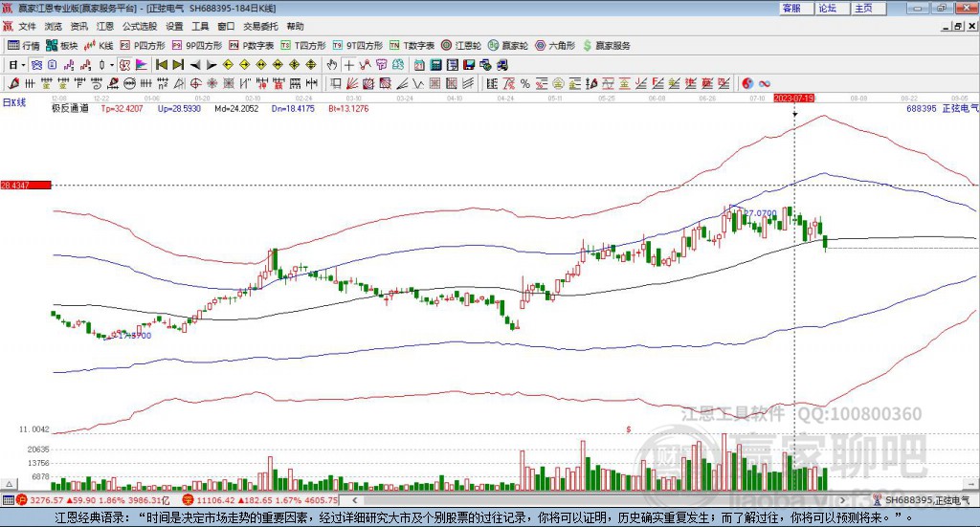Open the 窗口 menu
This screenshot has width=980, height=527.
[226, 26]
